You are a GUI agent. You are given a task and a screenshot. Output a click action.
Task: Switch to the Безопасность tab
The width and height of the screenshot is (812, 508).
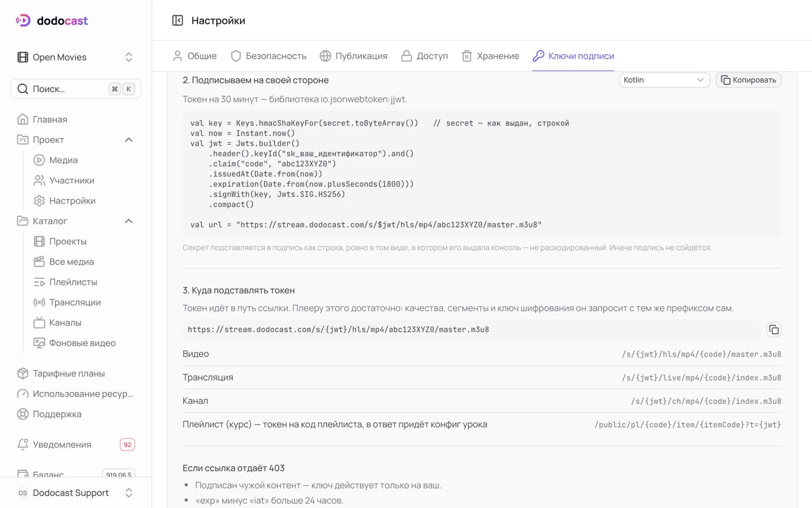pos(268,56)
